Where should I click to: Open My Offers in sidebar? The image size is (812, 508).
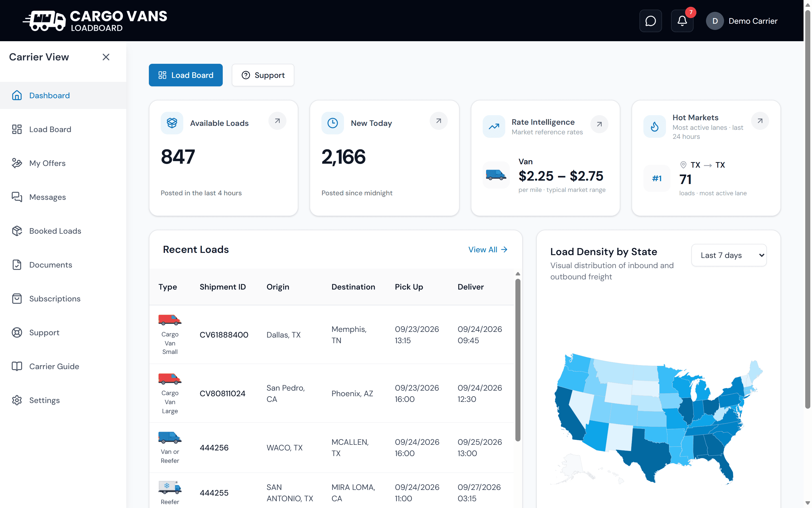63,163
